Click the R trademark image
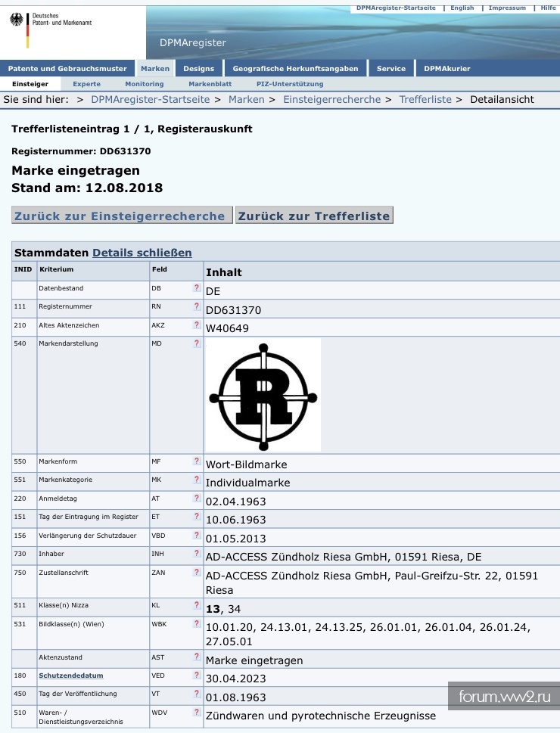Viewport: 560px width, 733px height. point(263,395)
